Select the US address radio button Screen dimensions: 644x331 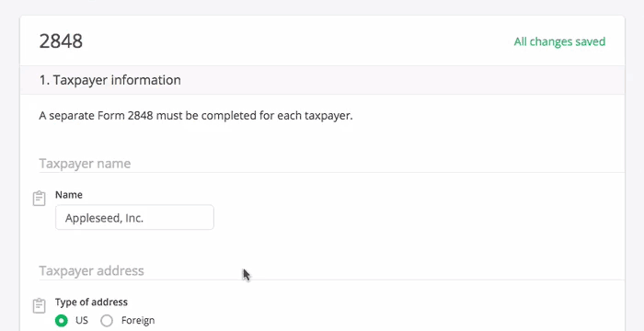pyautogui.click(x=62, y=320)
